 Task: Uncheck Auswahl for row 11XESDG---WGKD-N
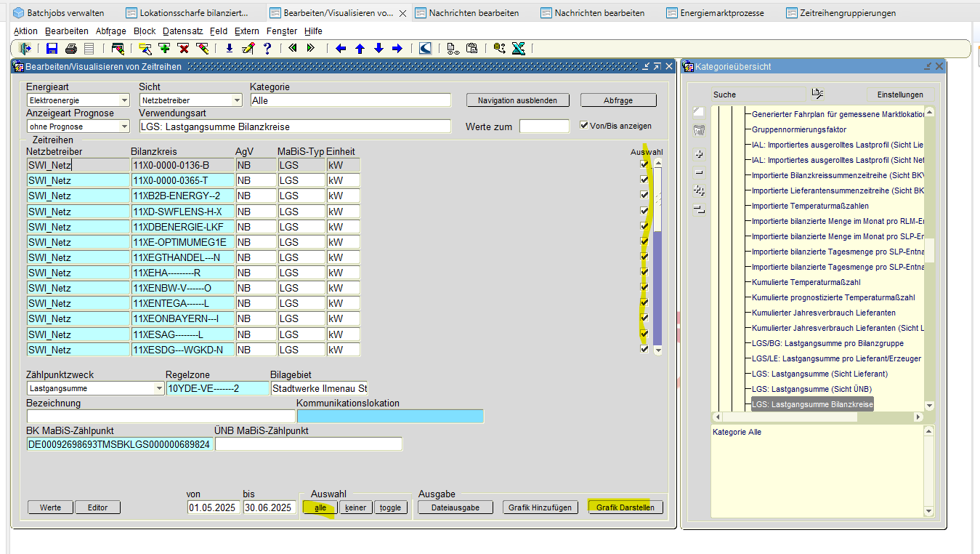(x=644, y=350)
